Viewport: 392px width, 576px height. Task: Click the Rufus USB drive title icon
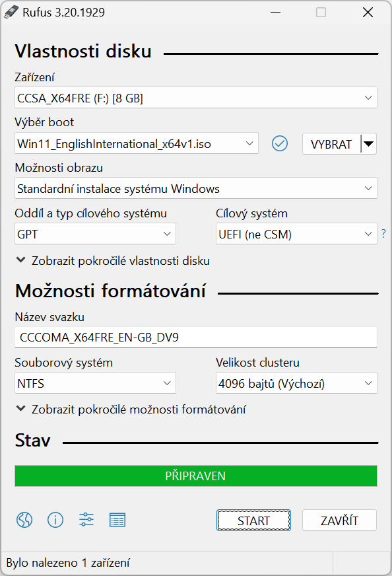[x=11, y=12]
